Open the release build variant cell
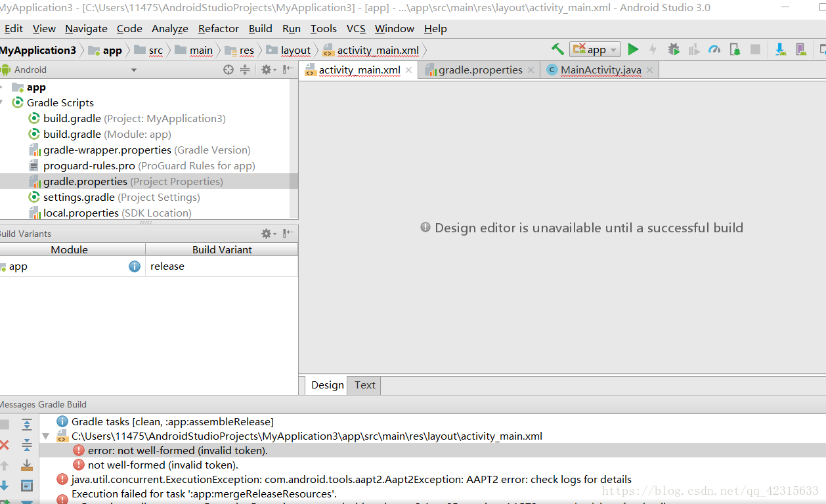Viewport: 826px width, 504px height. click(222, 266)
